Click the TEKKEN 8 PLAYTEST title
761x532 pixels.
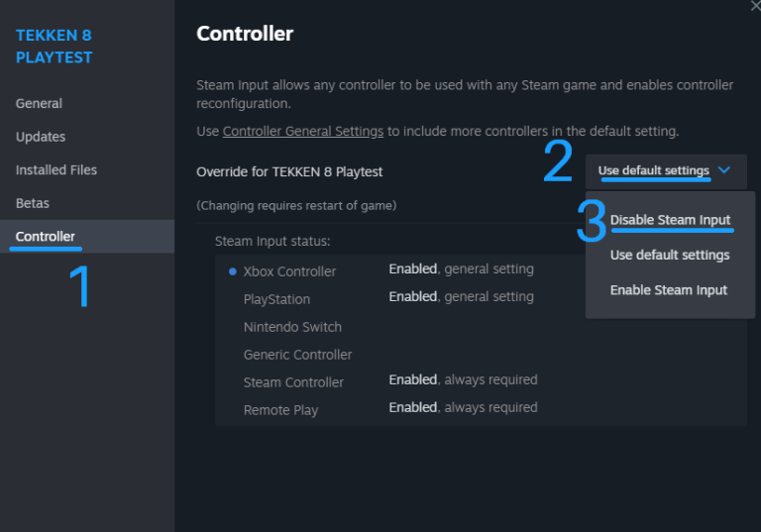click(x=54, y=47)
